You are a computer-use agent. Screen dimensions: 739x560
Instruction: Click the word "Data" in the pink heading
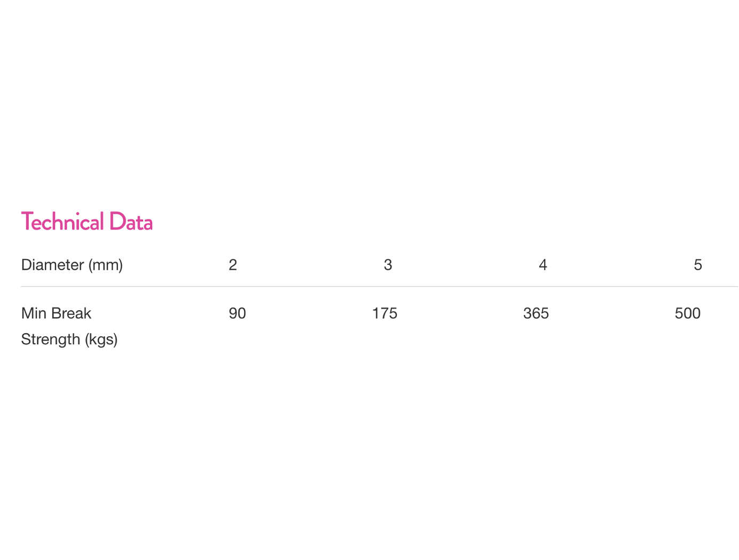point(131,222)
